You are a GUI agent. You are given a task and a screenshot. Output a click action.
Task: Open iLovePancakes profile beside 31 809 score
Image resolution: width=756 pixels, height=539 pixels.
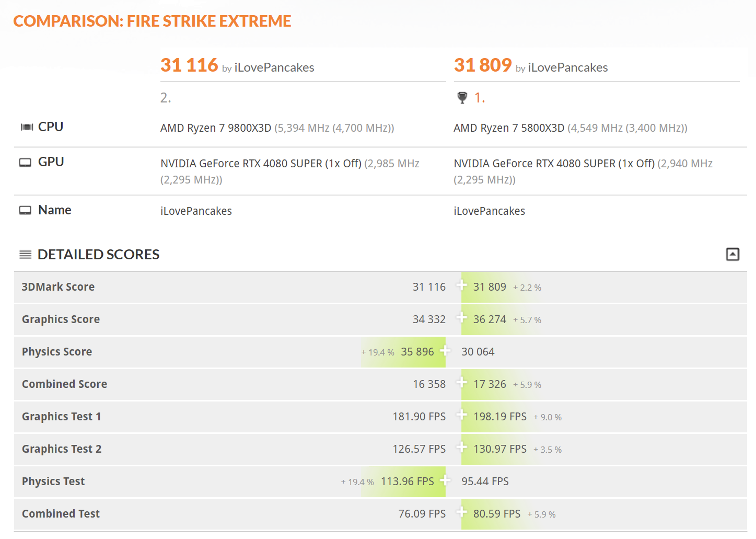568,67
